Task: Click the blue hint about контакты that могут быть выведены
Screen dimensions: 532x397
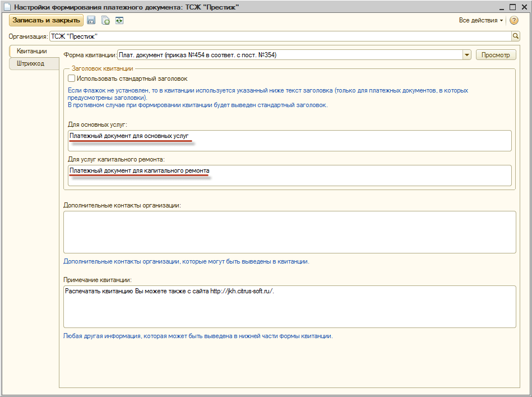Action: (186, 262)
